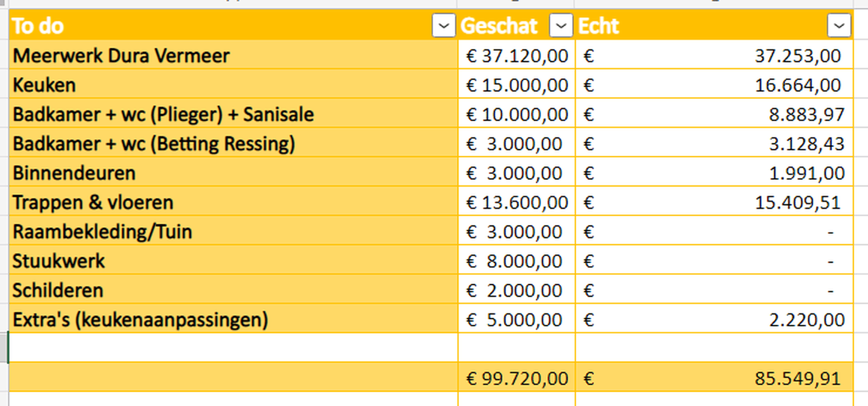Screen dimensions: 868x406
Task: Open the Geschat column filter dropdown
Action: coord(561,26)
